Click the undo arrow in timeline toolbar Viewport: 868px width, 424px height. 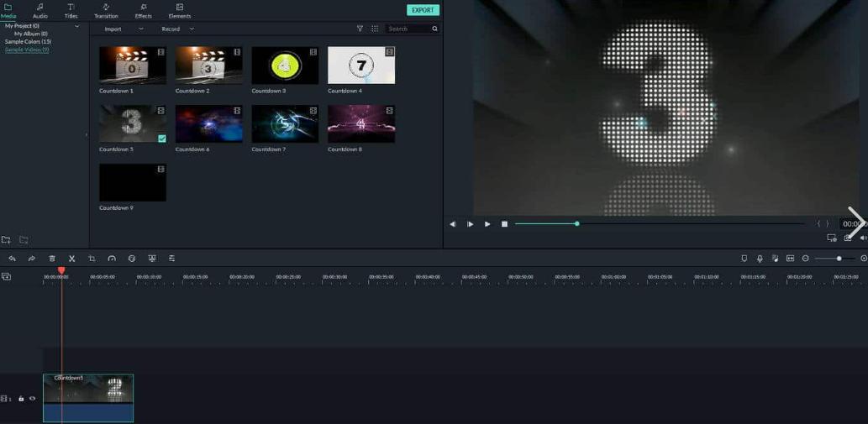point(12,259)
